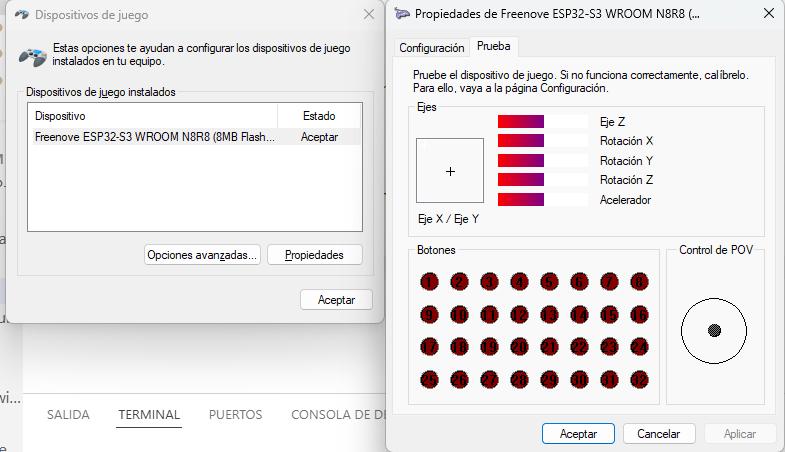The image size is (785, 452).
Task: Click the Eje X / Eje Y crosshair box
Action: tap(450, 171)
